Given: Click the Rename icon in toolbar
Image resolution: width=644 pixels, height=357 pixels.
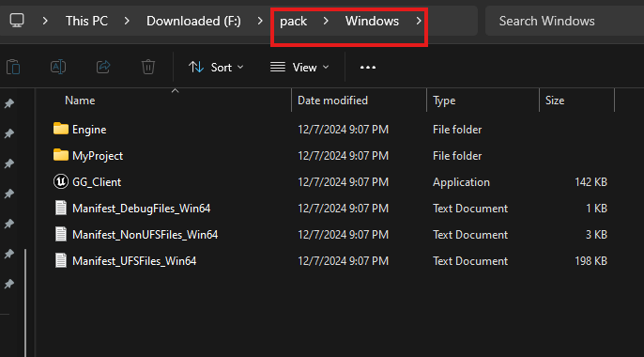Looking at the screenshot, I should 58,67.
